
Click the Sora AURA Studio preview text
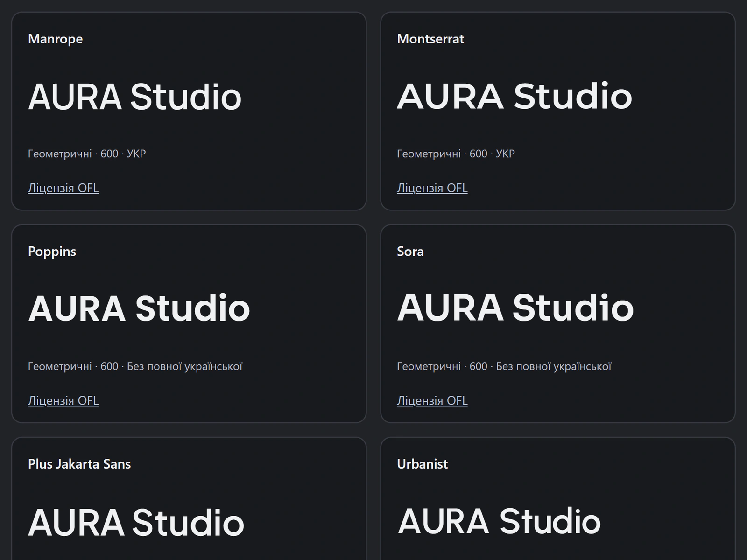[x=515, y=308]
